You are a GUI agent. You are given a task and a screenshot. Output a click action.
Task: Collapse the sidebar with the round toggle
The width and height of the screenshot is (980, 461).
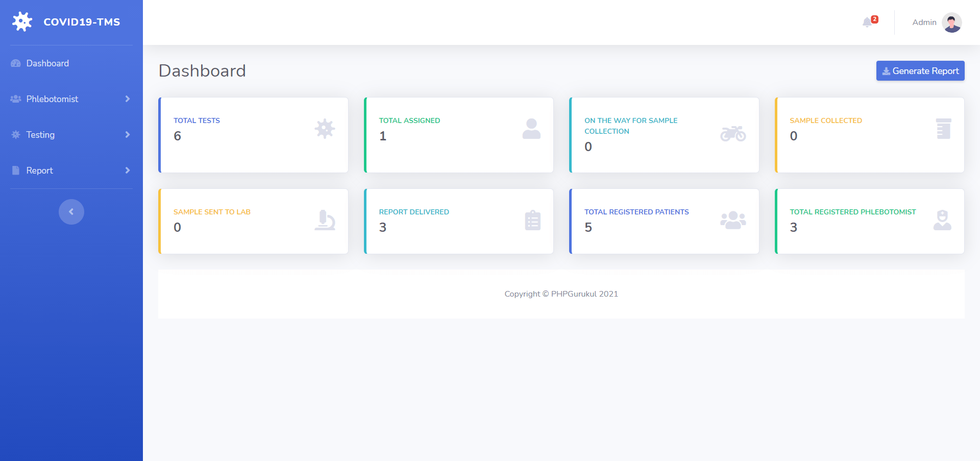(x=71, y=212)
